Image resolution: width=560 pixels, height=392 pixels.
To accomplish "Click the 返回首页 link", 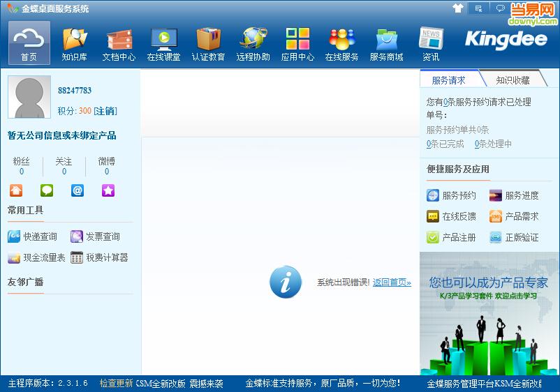I will [x=392, y=282].
